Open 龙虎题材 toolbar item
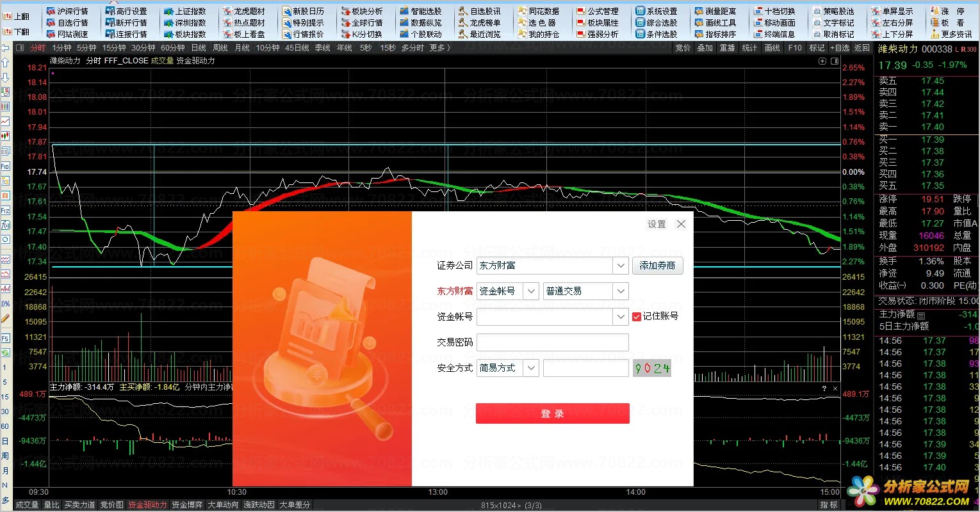The height and width of the screenshot is (512, 980). click(x=244, y=11)
